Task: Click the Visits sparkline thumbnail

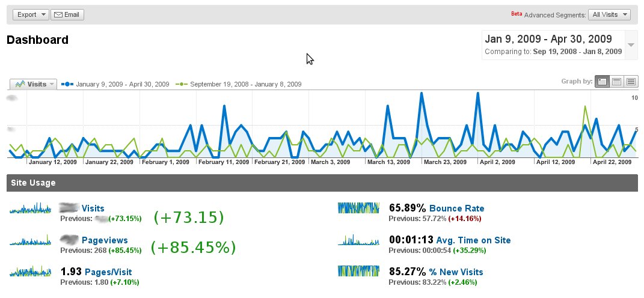Action: point(31,208)
